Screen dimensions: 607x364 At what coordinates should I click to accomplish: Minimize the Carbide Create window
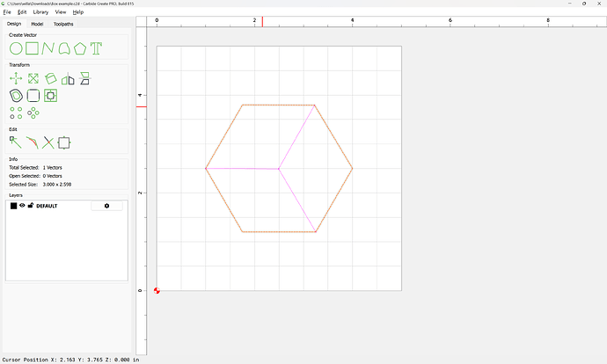[x=570, y=4]
